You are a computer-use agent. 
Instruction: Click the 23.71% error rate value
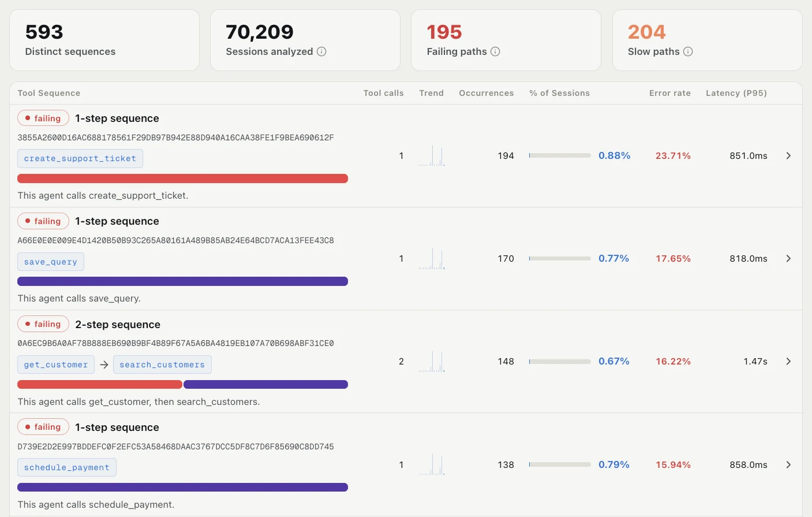[x=673, y=156]
